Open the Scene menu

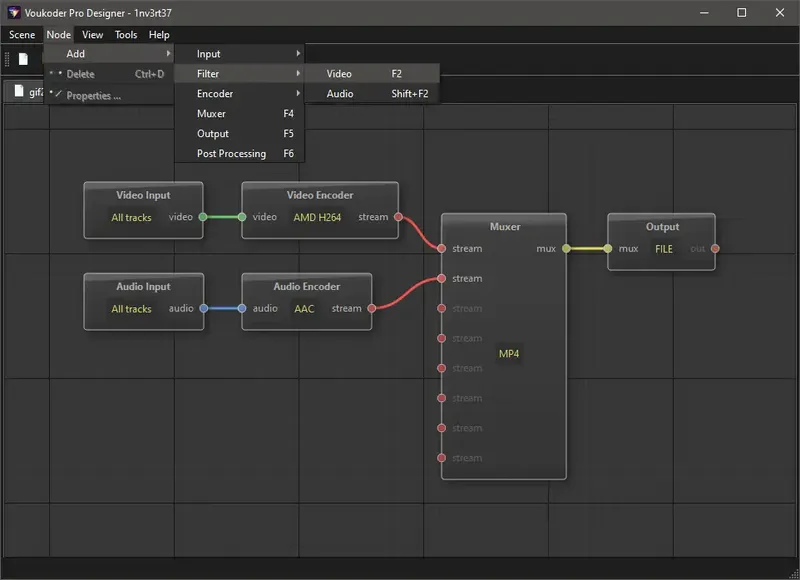(22, 35)
